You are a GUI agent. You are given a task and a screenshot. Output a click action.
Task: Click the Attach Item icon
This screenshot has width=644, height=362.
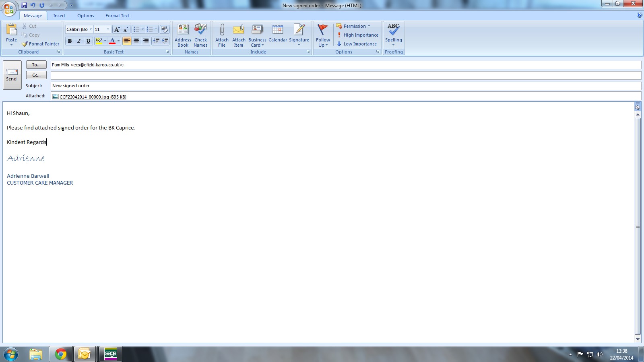(239, 30)
